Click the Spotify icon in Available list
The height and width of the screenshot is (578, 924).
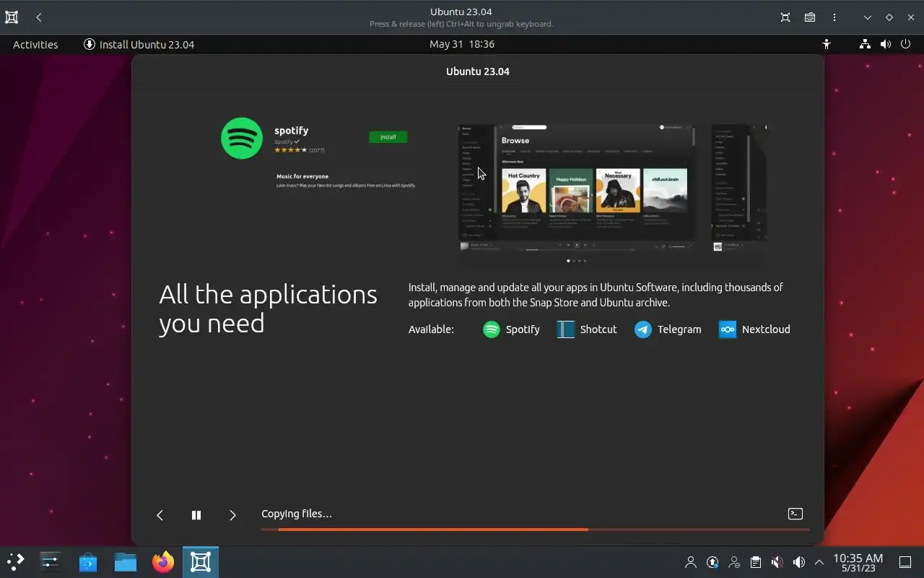pyautogui.click(x=491, y=329)
